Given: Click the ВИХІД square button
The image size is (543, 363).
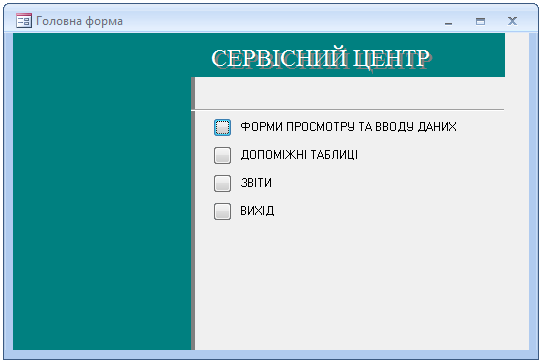Looking at the screenshot, I should coord(222,211).
